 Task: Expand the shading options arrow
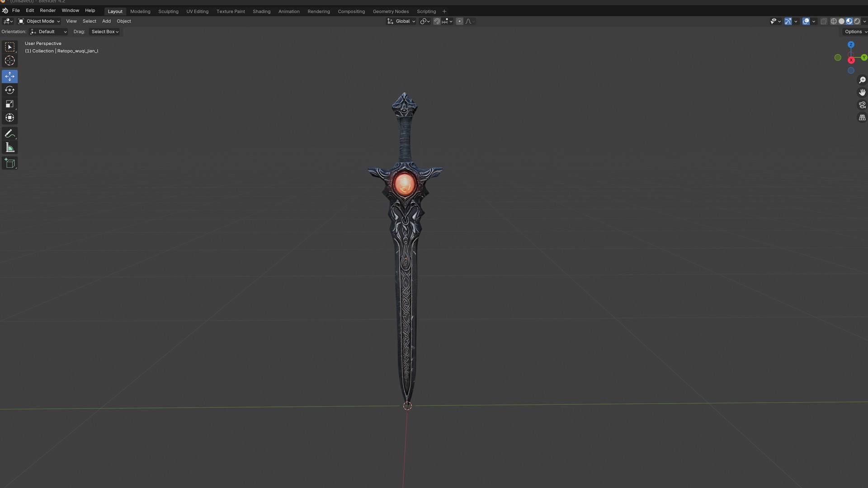tap(864, 21)
